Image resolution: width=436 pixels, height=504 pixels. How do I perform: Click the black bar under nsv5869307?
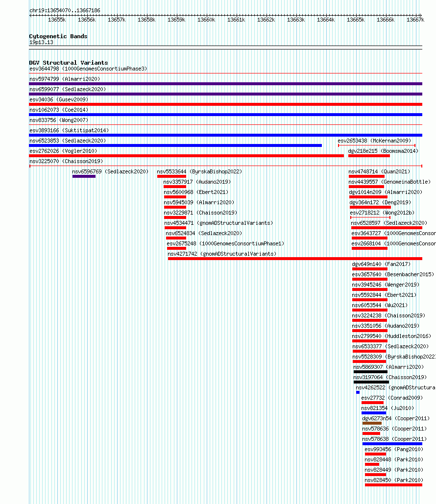[370, 372]
